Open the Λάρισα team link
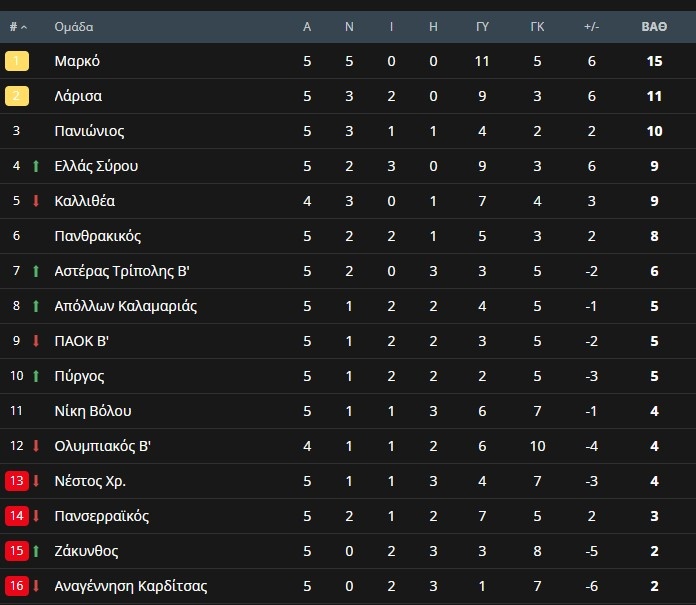This screenshot has height=605, width=696. [78, 96]
